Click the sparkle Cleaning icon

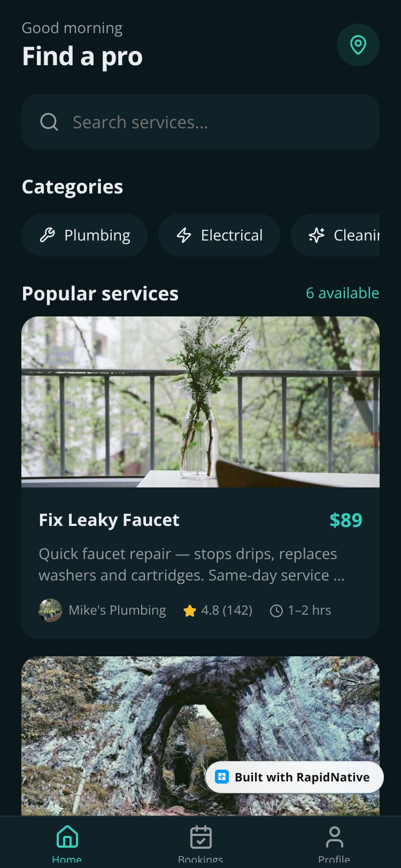point(317,235)
